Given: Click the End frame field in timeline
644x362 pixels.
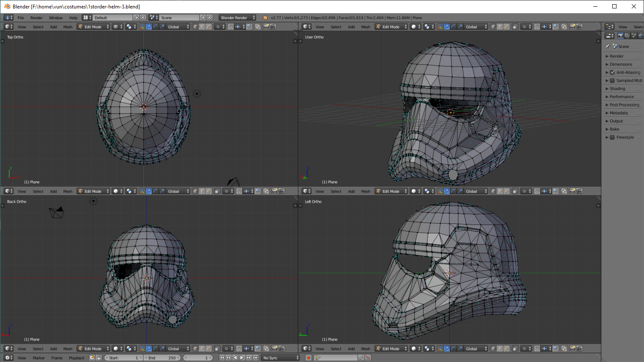Looking at the screenshot, I should coord(162,358).
